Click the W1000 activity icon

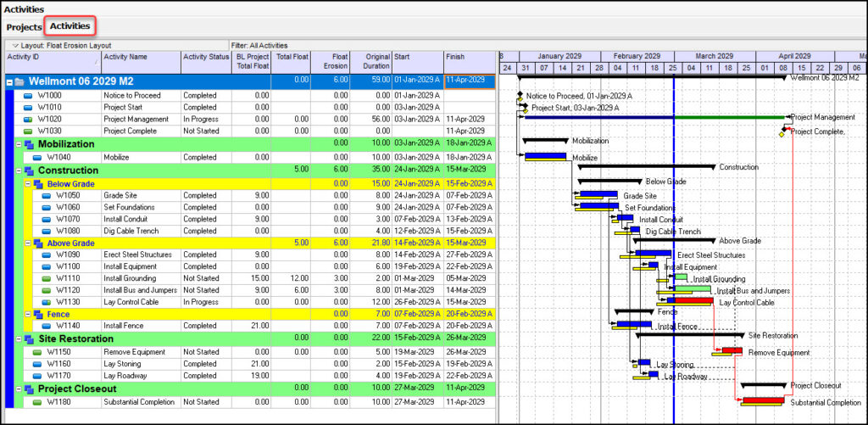(28, 96)
